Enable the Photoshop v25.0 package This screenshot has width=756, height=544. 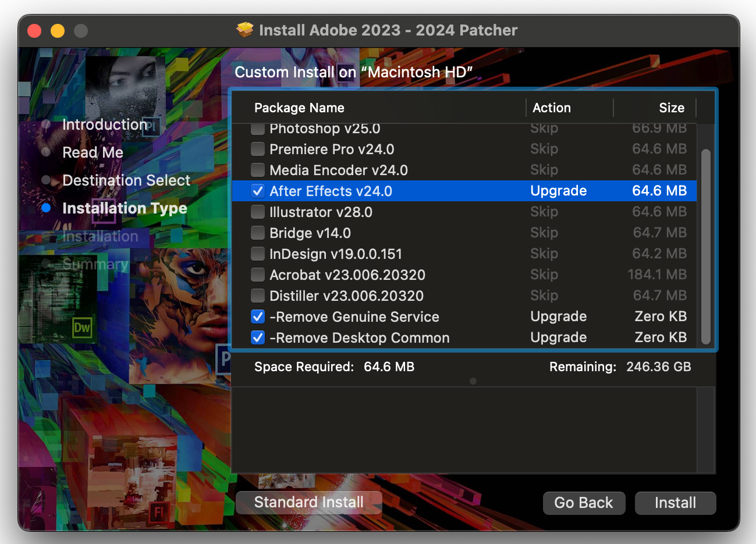(257, 128)
